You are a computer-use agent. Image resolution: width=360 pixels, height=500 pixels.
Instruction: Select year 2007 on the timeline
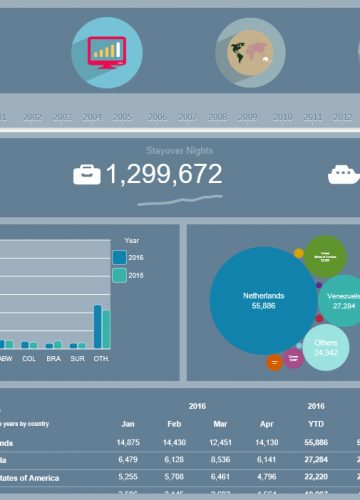187,117
